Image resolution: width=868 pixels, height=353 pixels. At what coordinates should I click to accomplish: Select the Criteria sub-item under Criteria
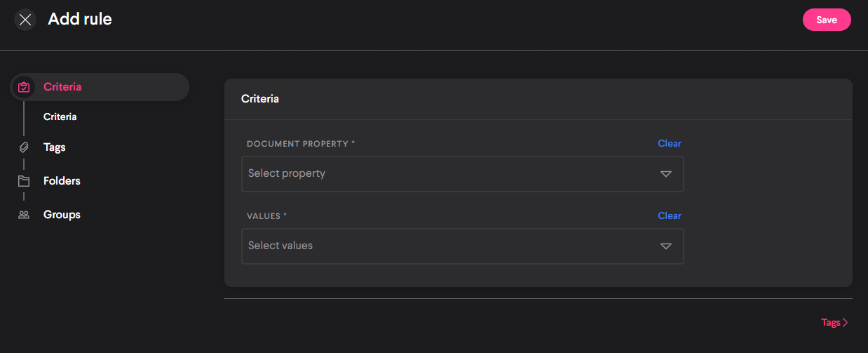tap(60, 116)
